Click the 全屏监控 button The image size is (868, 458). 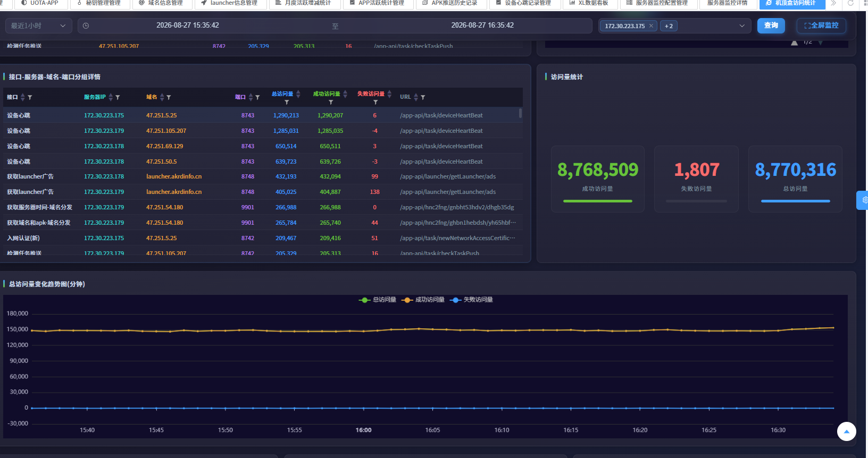click(x=821, y=26)
